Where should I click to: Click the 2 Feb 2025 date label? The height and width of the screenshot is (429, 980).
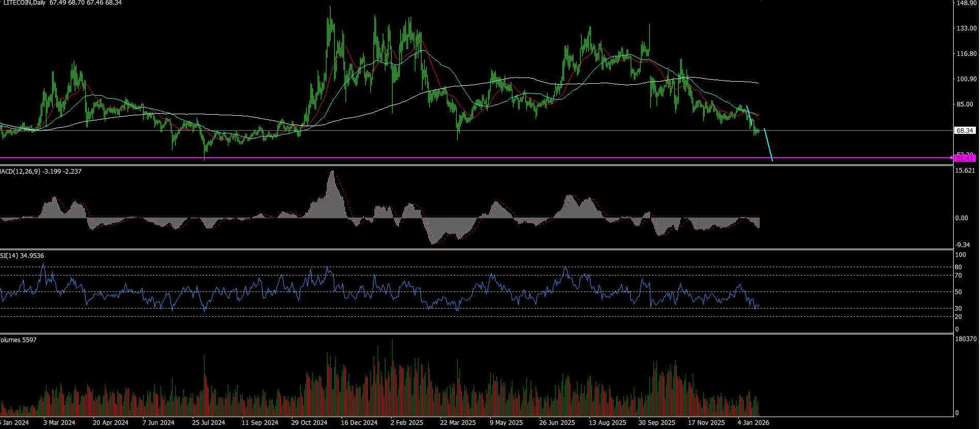pyautogui.click(x=407, y=423)
